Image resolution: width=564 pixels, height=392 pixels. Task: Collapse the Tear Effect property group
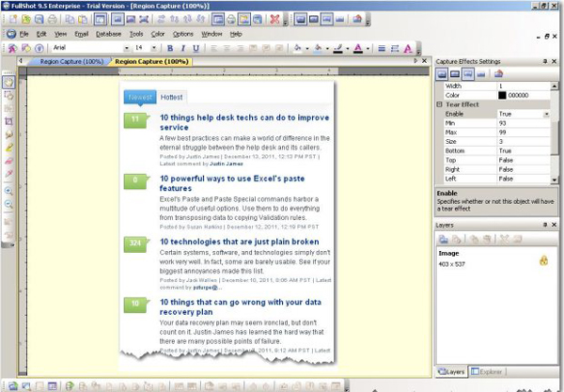pyautogui.click(x=439, y=104)
